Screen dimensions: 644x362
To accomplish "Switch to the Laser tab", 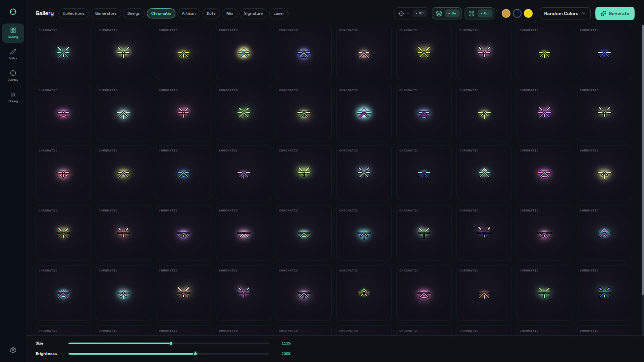I will (279, 13).
